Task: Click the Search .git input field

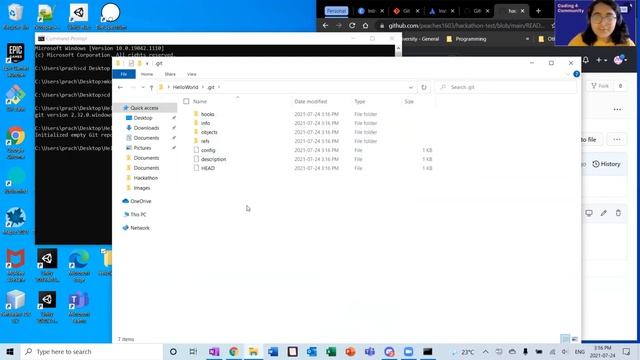Action: point(506,87)
